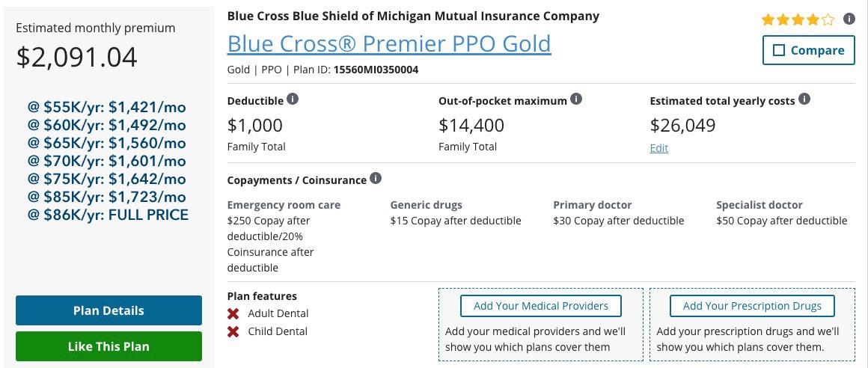Image resolution: width=868 pixels, height=368 pixels.
Task: Click the Plan ID 15560MI0350004 text
Action: point(376,70)
